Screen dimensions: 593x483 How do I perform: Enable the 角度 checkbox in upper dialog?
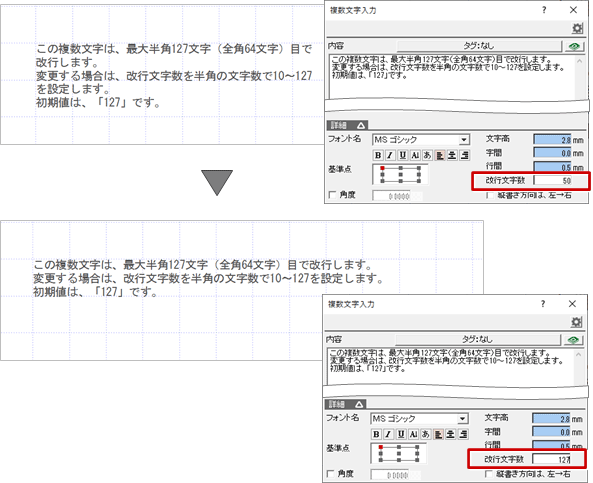click(x=332, y=195)
